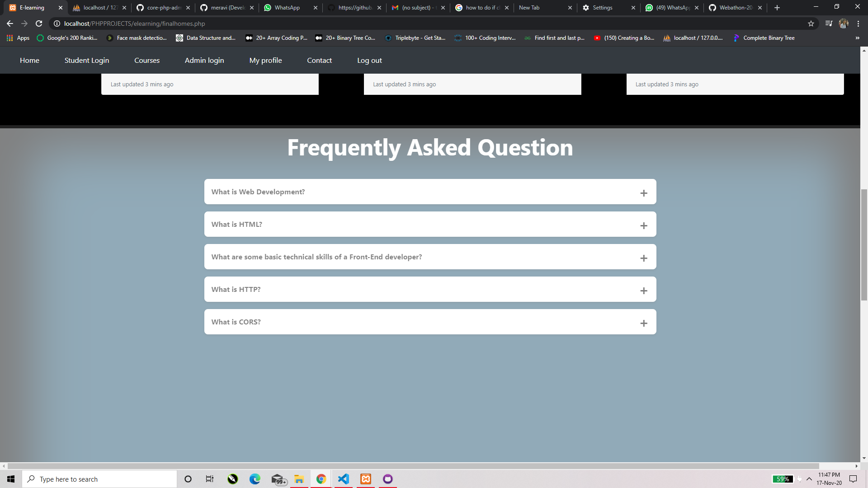Launch Microsoft Edge from taskbar
Screen dimensions: 868x488
coord(255,479)
